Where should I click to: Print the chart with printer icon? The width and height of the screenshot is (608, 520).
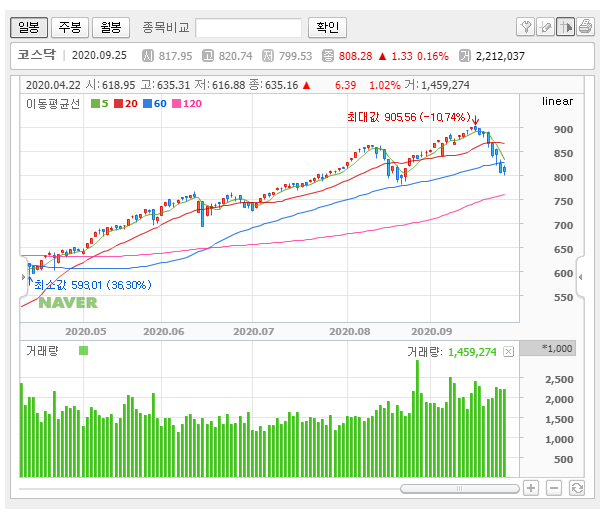pyautogui.click(x=585, y=27)
